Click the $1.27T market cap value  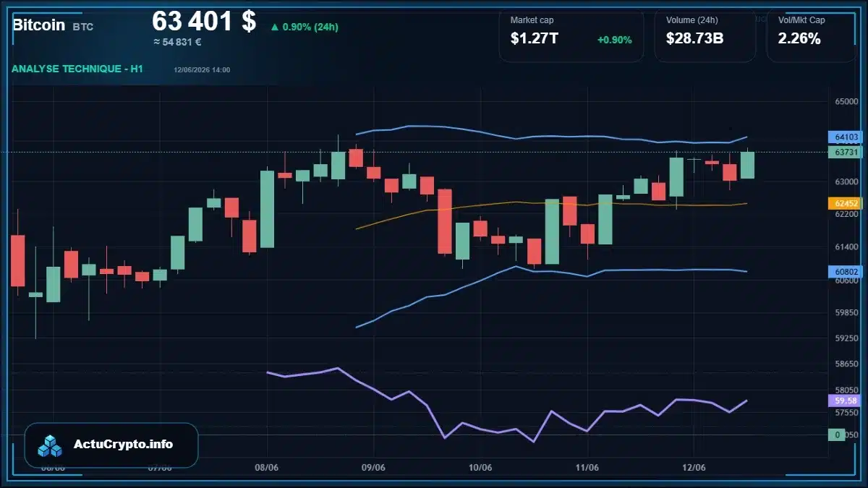[x=534, y=39]
